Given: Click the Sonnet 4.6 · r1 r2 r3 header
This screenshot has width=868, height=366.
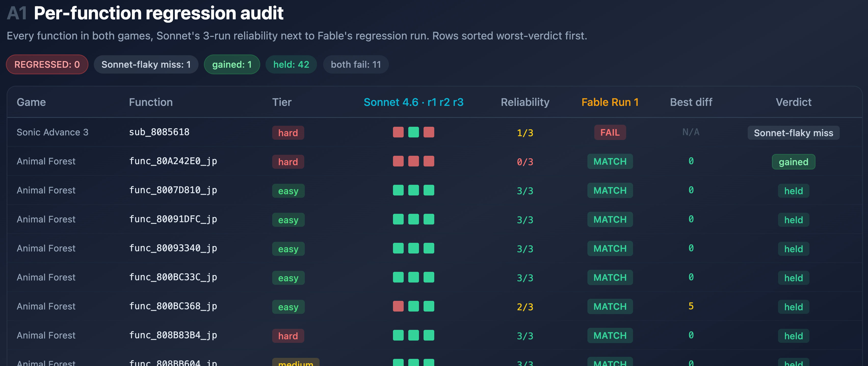Looking at the screenshot, I should point(413,102).
